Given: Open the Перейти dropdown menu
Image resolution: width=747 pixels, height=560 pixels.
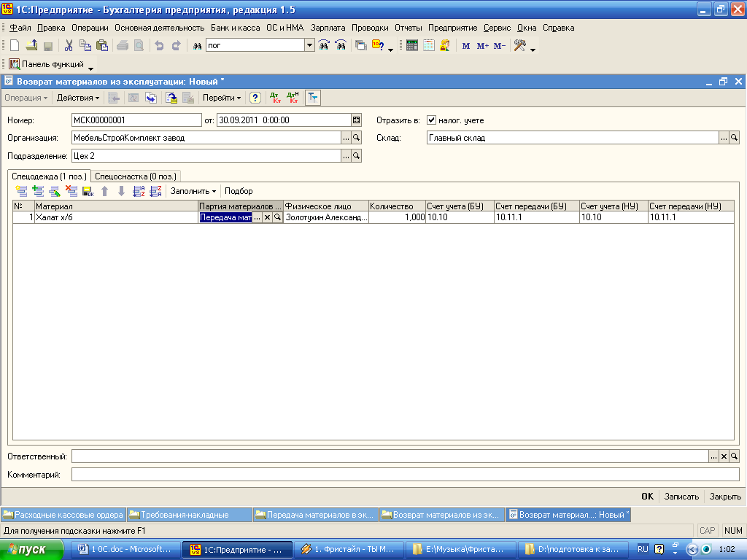Looking at the screenshot, I should pos(222,98).
